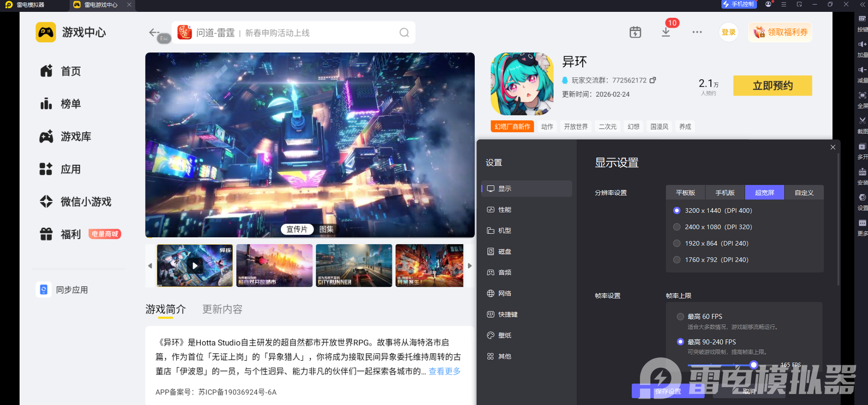Click the search magnifier icon
The image size is (868, 405).
(x=404, y=32)
